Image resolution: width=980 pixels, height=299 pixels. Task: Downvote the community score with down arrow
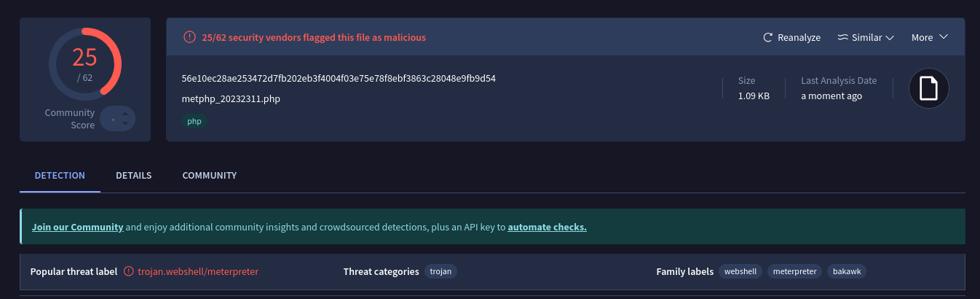coord(125,124)
